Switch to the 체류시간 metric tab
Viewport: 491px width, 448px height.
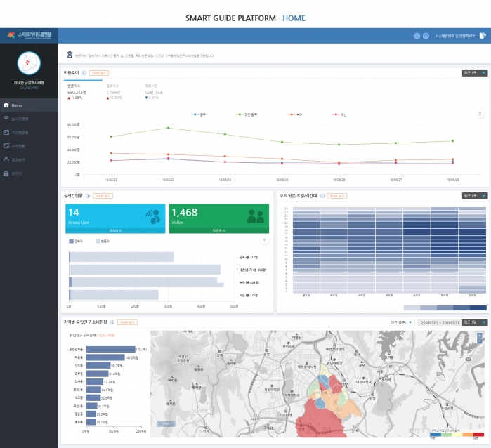click(x=152, y=88)
